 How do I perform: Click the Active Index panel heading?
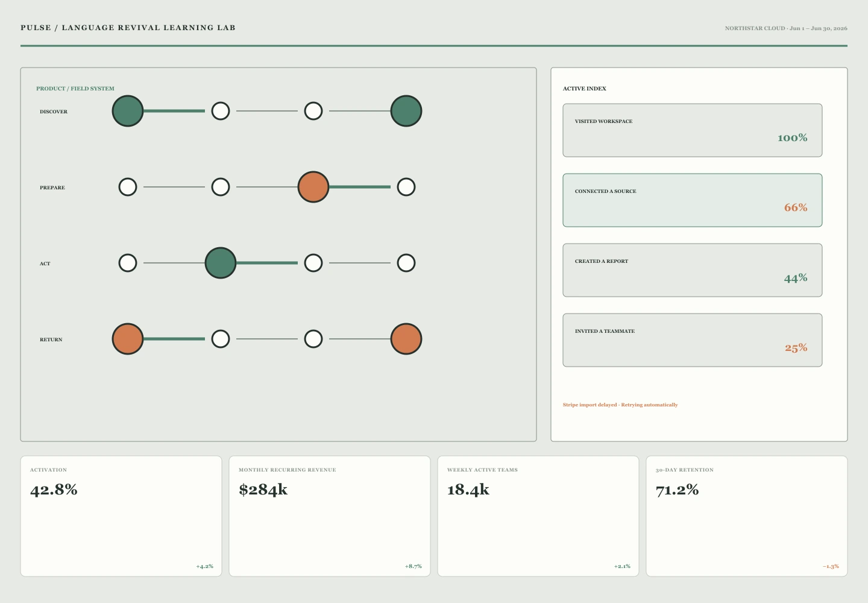point(585,89)
